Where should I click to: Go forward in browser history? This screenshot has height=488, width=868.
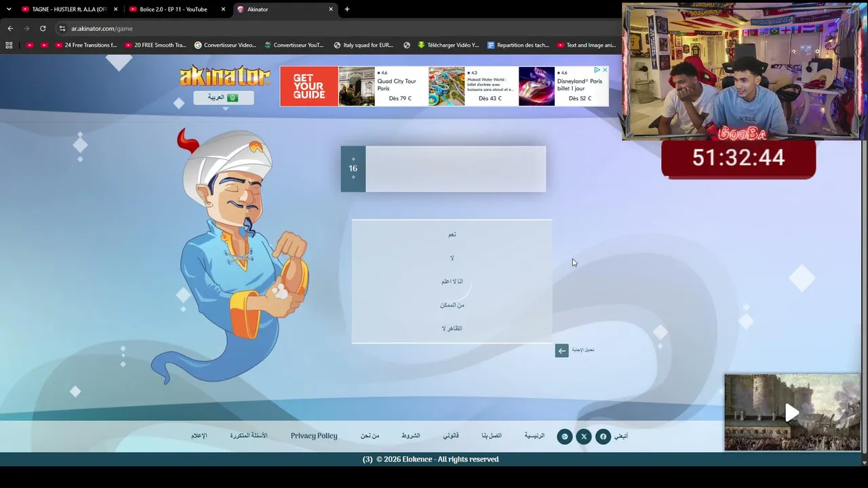[26, 28]
